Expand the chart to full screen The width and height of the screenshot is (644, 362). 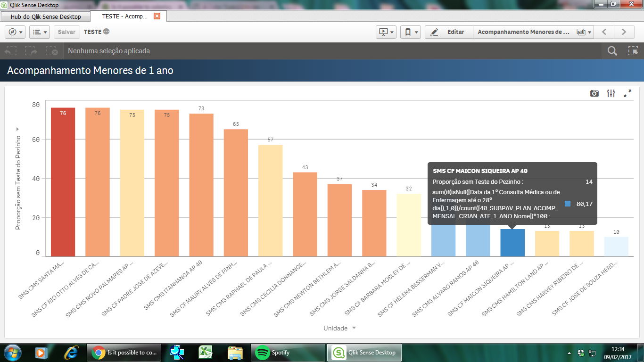pos(627,93)
